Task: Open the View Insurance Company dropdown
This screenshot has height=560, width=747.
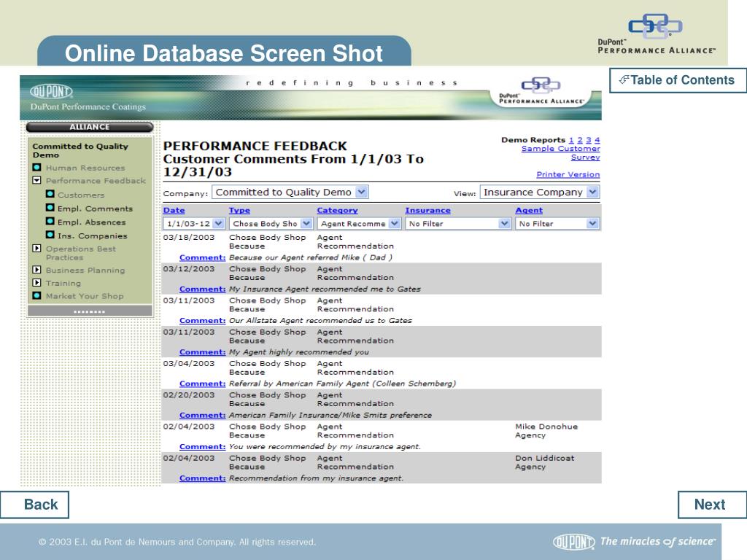Action: pos(539,192)
